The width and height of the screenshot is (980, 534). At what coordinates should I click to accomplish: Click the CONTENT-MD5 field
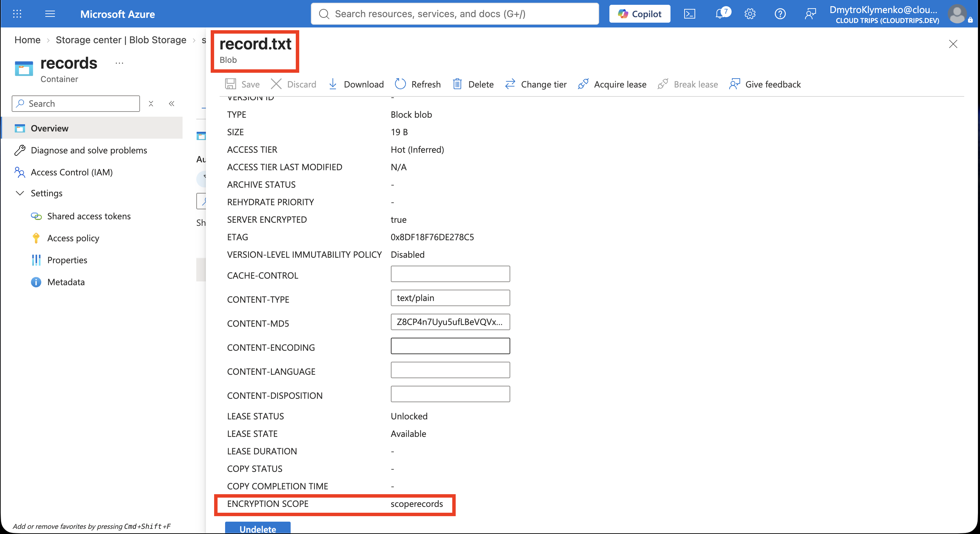(x=450, y=322)
